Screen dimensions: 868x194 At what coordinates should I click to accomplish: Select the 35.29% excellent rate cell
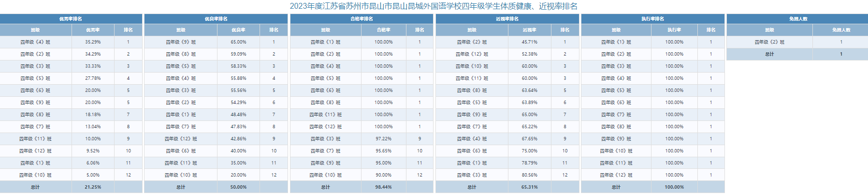pyautogui.click(x=93, y=42)
